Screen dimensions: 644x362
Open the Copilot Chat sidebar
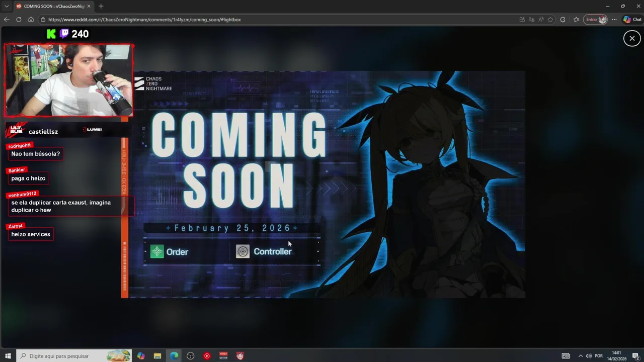pyautogui.click(x=632, y=20)
